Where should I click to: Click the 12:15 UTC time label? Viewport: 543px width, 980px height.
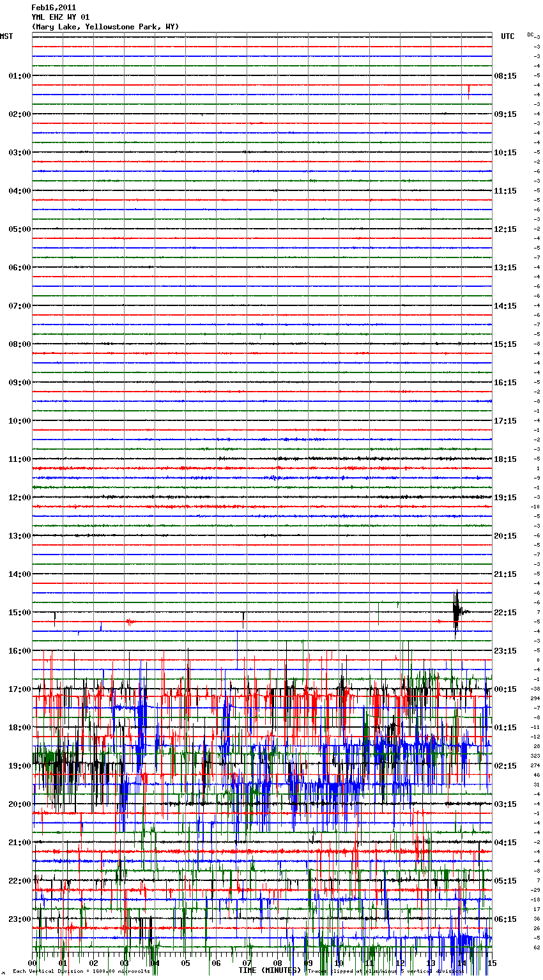pyautogui.click(x=505, y=229)
